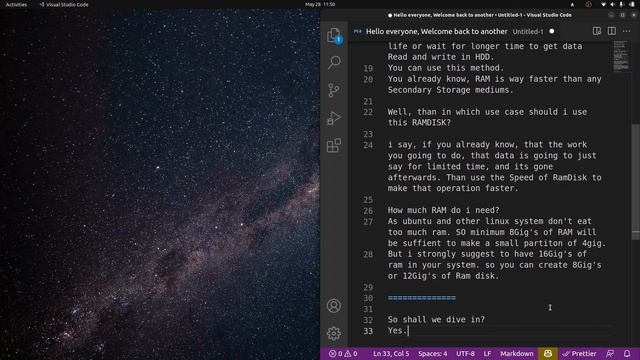Open the Run and Debug view
The image size is (640, 360).
[334, 118]
